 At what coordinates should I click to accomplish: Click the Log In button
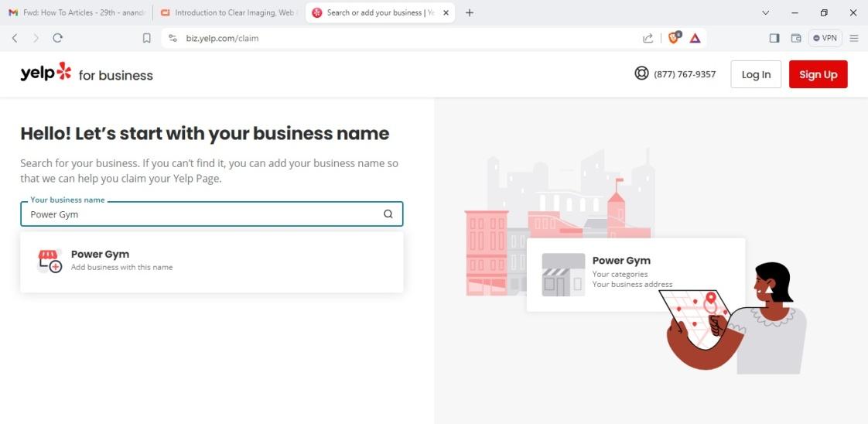[756, 74]
